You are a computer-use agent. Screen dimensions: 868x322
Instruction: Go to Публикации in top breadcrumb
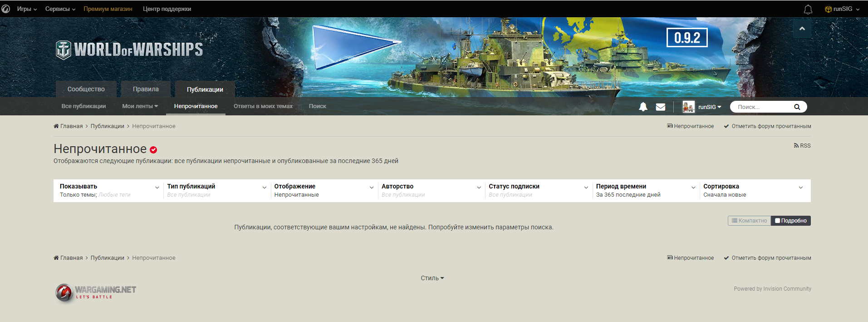[x=108, y=126]
